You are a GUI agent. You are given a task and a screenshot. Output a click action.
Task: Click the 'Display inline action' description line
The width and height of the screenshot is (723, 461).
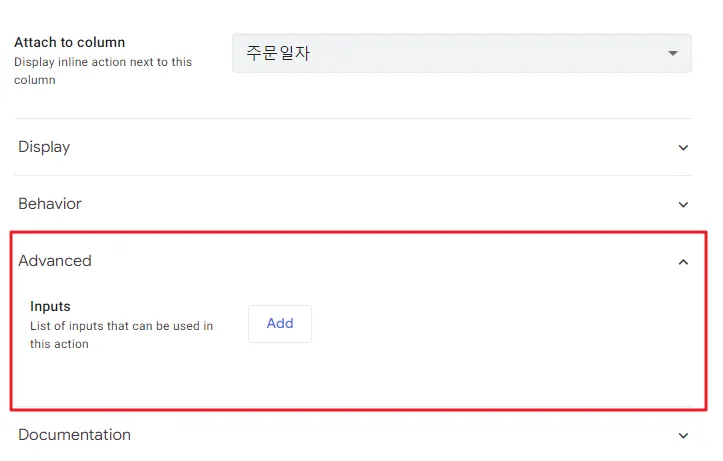[103, 62]
